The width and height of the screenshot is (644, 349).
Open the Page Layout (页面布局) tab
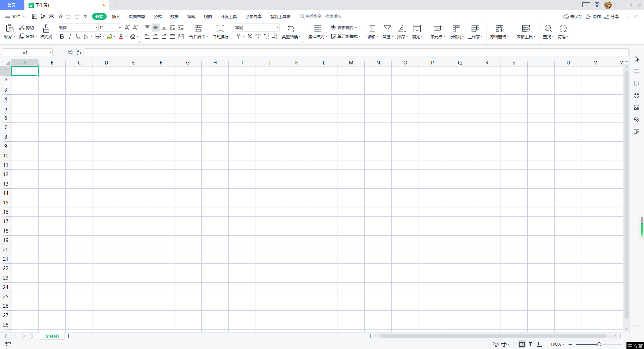pyautogui.click(x=137, y=16)
